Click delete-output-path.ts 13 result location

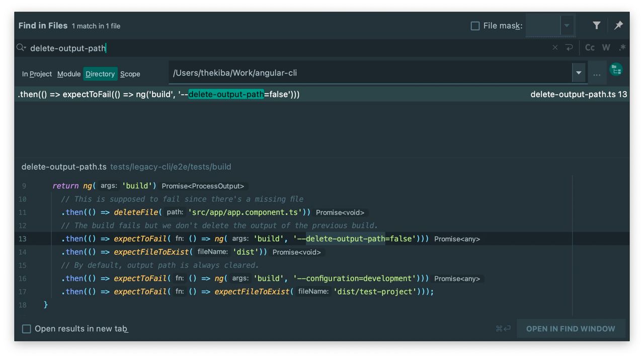[x=579, y=94]
